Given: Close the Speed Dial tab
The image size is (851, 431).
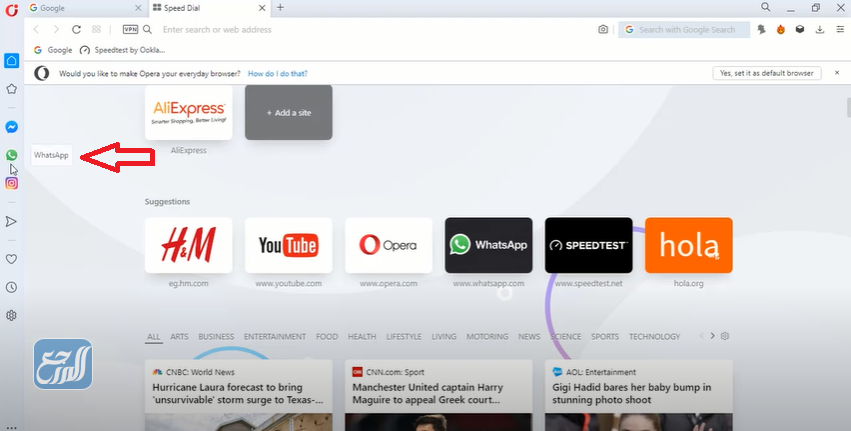Looking at the screenshot, I should pyautogui.click(x=262, y=8).
